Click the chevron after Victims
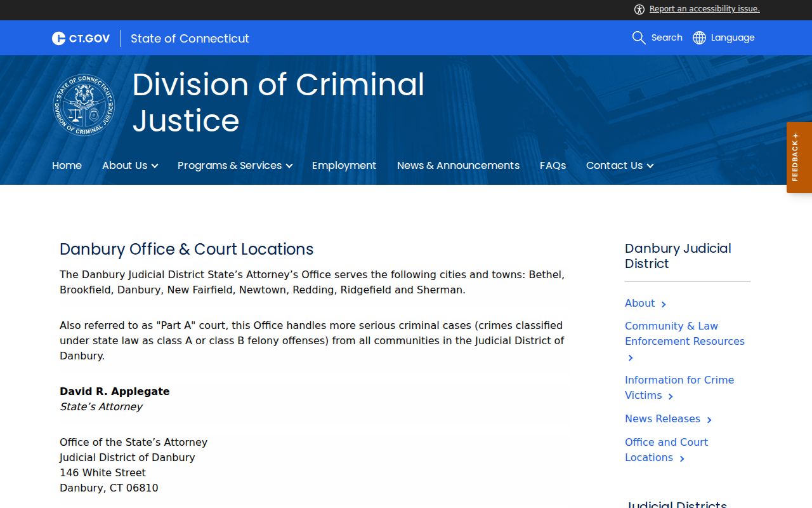The width and height of the screenshot is (812, 508). coord(671,396)
